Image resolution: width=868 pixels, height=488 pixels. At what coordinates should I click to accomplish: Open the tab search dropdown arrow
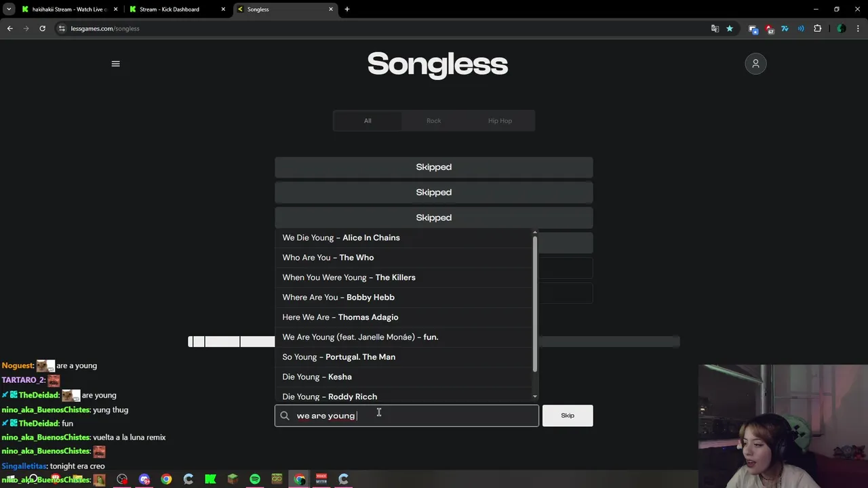pos(9,9)
